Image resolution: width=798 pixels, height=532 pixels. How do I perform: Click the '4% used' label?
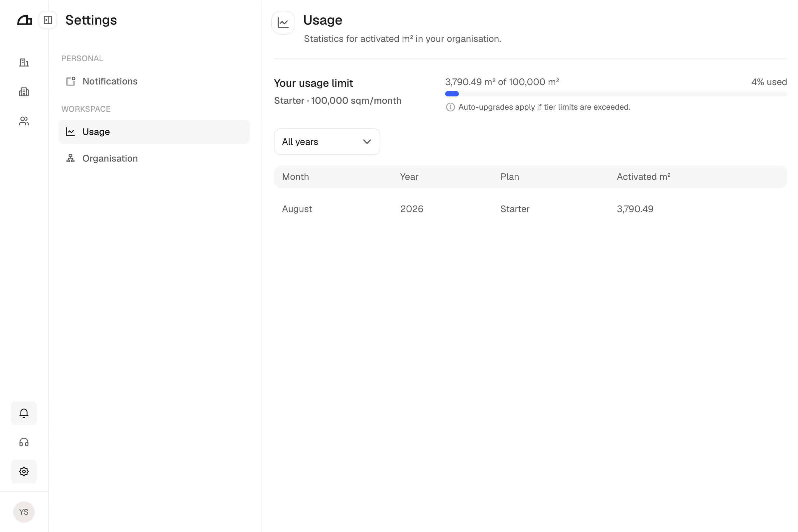[769, 82]
